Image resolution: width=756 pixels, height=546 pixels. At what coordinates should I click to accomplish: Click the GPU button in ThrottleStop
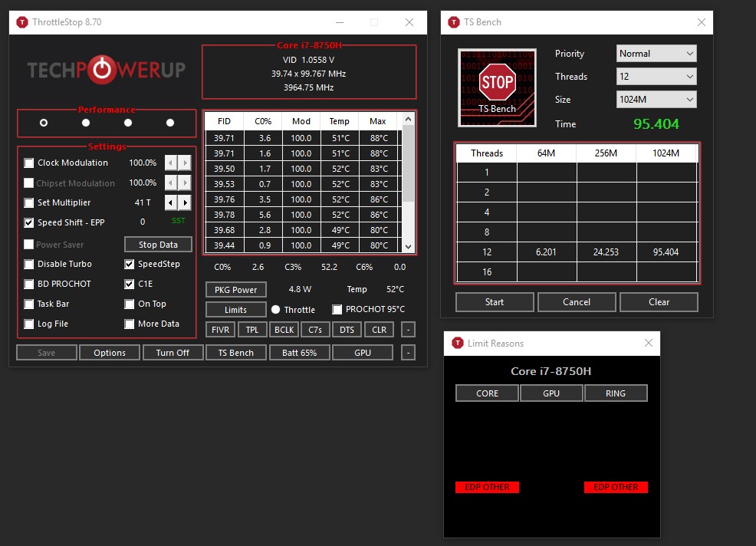[363, 353]
